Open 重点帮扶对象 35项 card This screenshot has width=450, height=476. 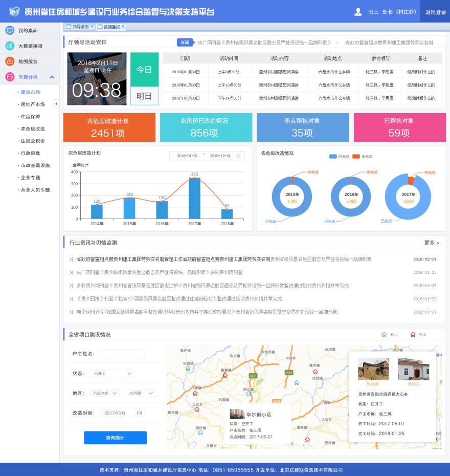pos(303,127)
